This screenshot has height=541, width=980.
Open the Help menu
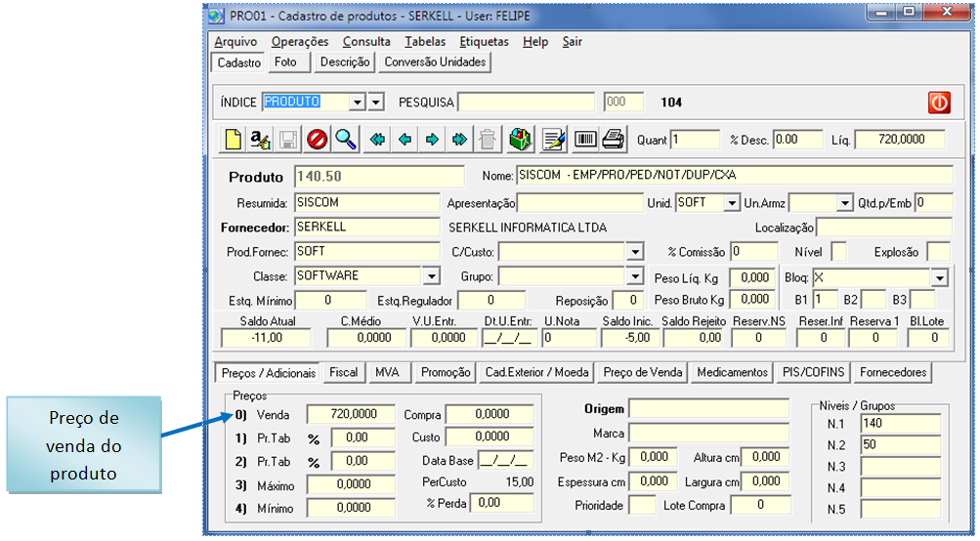coord(535,42)
